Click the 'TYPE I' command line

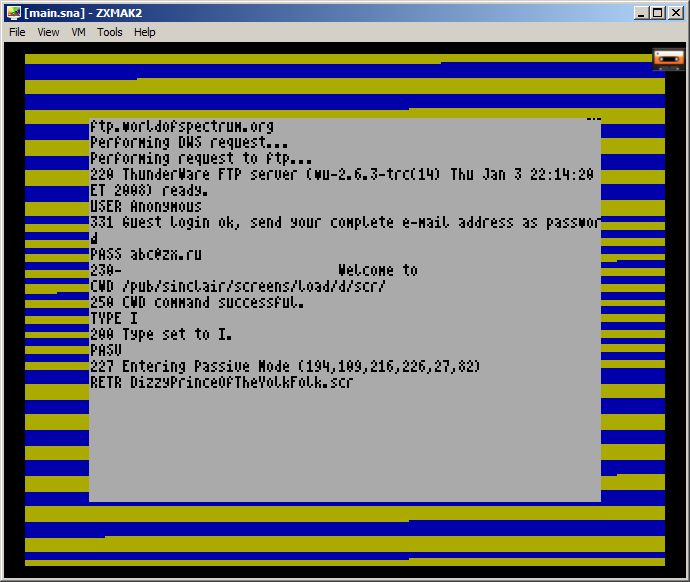114,318
